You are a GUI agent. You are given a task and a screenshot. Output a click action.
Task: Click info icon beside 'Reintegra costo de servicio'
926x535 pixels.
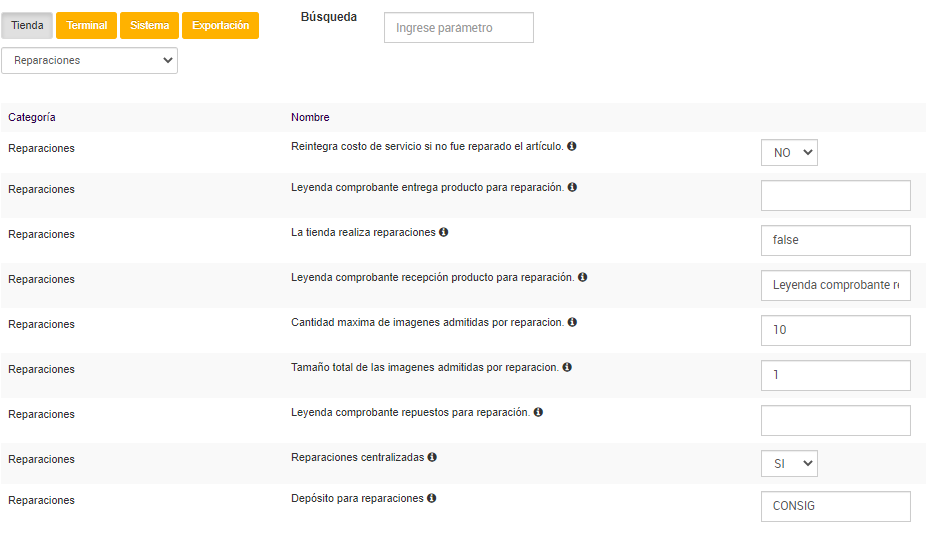coord(572,146)
